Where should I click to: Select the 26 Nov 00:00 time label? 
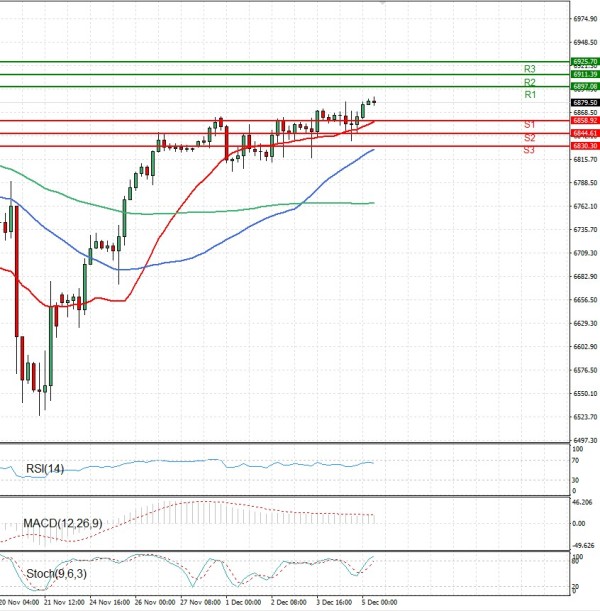[156, 603]
